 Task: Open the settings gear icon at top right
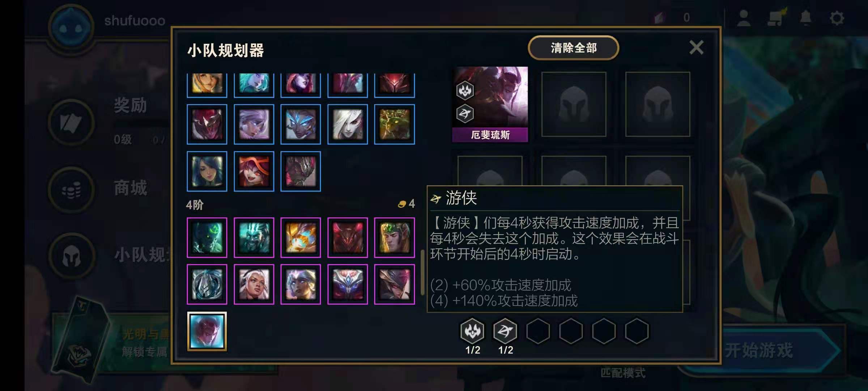[837, 18]
